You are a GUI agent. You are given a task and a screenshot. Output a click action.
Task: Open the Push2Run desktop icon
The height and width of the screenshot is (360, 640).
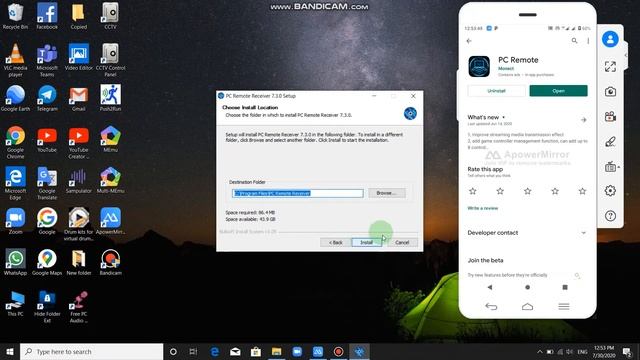[110, 98]
